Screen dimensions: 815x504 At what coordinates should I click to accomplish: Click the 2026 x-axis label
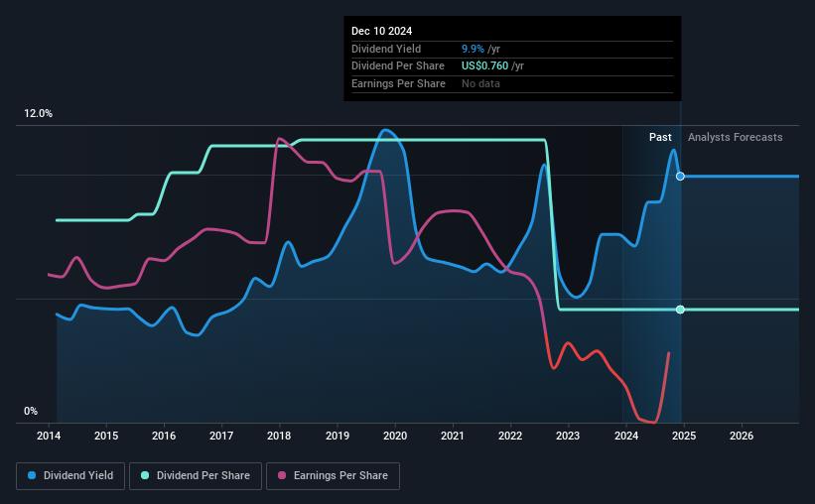[742, 436]
